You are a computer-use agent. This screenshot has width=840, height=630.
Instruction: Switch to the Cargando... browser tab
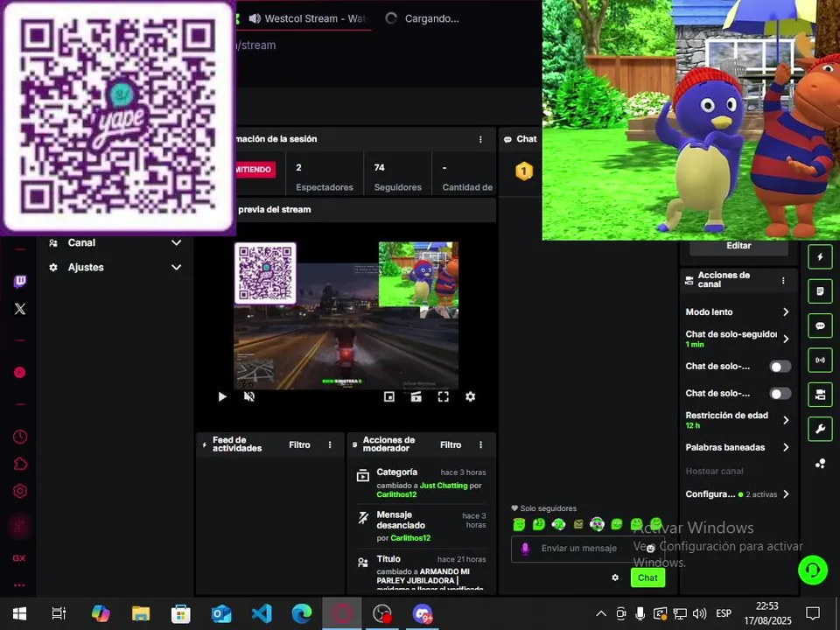423,18
